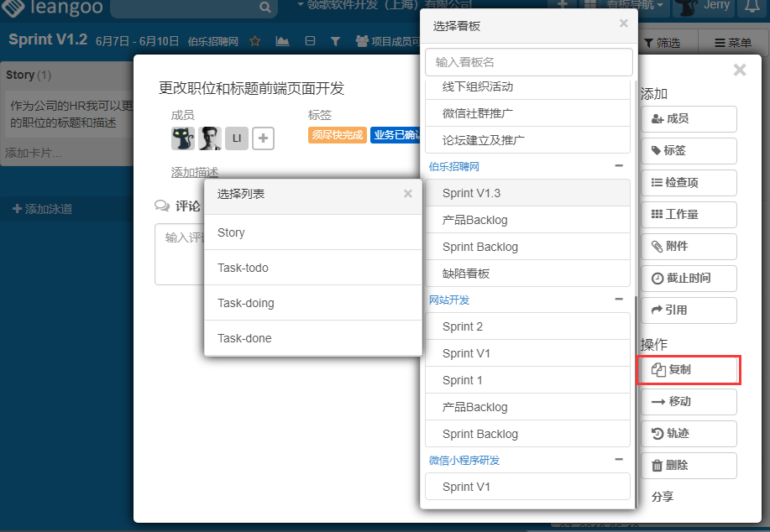
Task: Open the 截止时间 due date button
Action: point(689,278)
